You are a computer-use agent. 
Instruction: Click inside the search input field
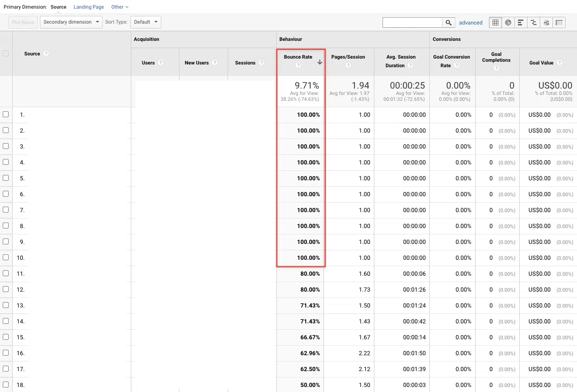point(412,22)
